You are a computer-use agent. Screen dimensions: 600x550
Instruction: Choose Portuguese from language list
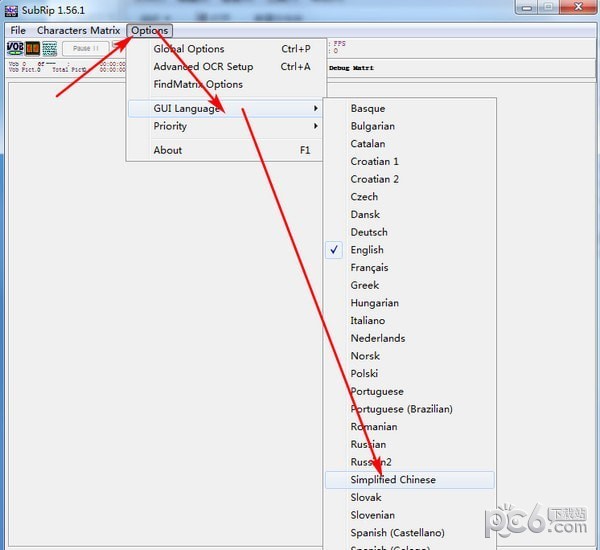click(409, 391)
